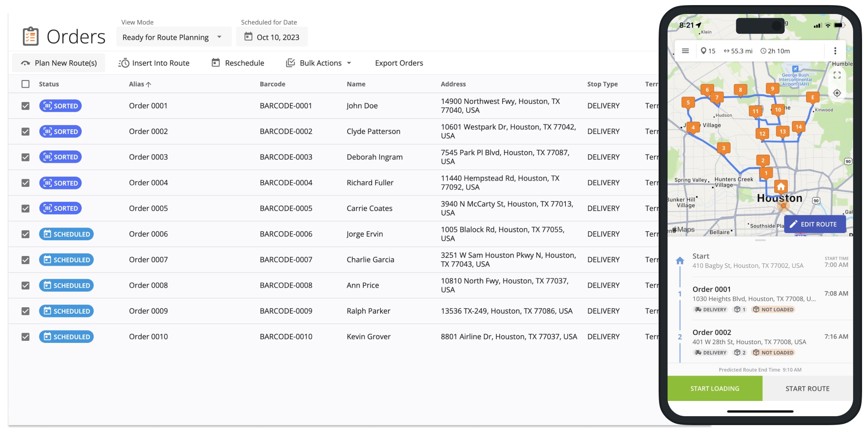Click the SCHEDULED badge for Order 0007

point(66,260)
